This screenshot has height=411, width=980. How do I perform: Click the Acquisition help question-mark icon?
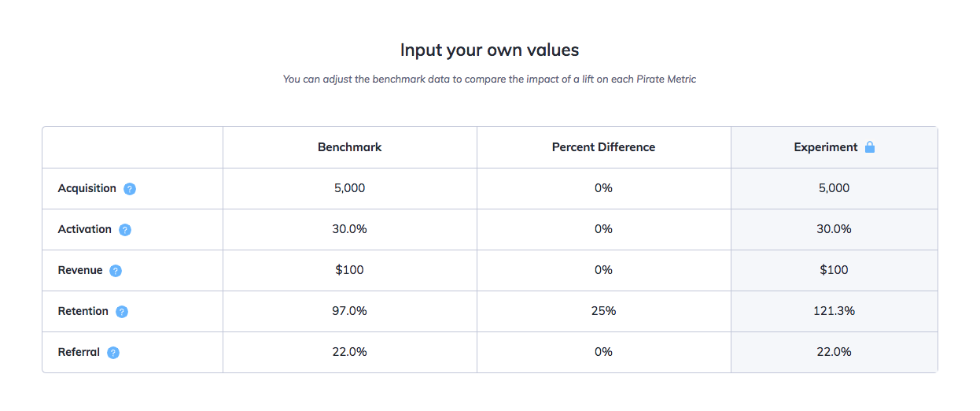130,189
